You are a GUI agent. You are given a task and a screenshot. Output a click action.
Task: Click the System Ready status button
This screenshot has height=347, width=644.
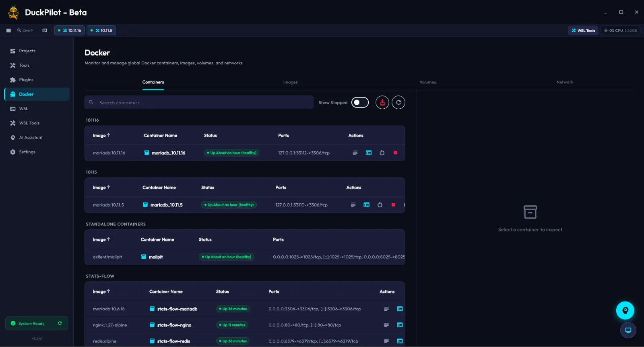(37, 323)
